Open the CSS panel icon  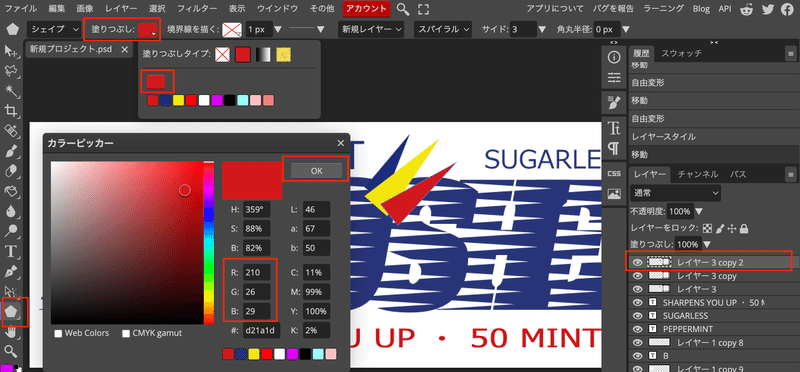(x=614, y=173)
